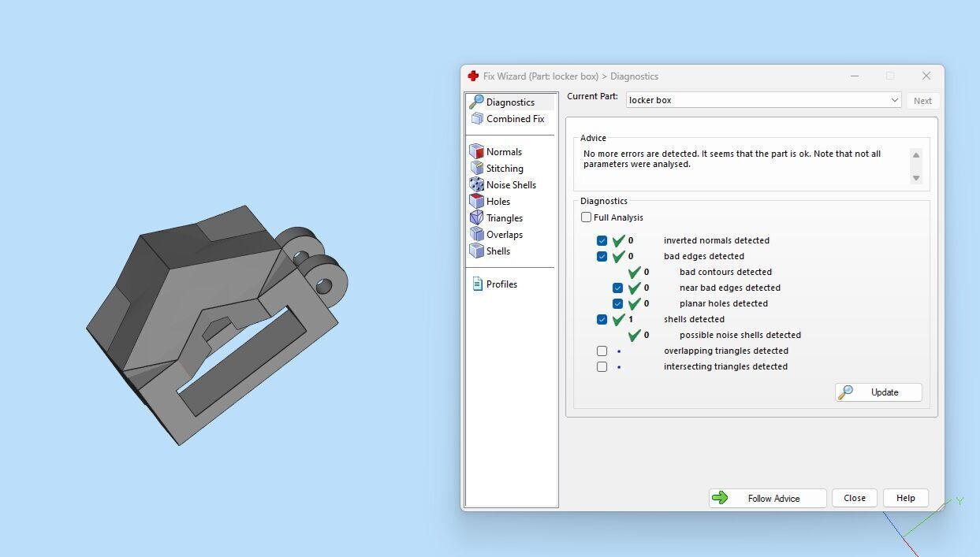980x557 pixels.
Task: Uncheck near bad edges checkbox
Action: click(x=618, y=288)
